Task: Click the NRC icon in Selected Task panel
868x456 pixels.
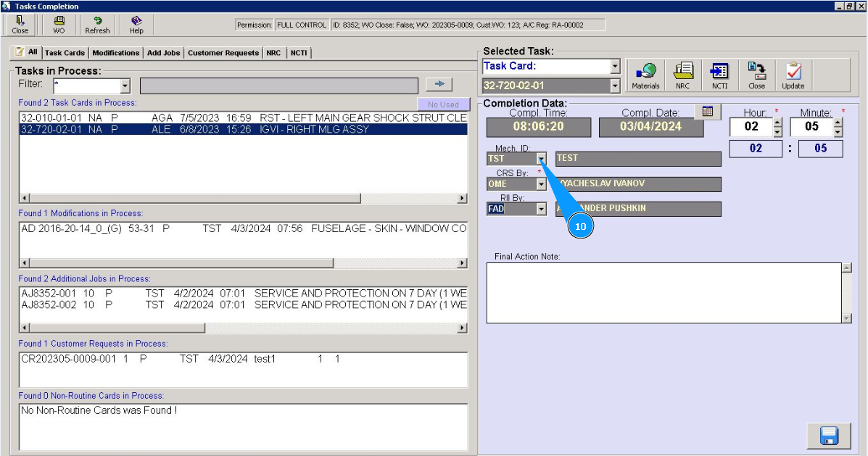Action: pyautogui.click(x=682, y=75)
